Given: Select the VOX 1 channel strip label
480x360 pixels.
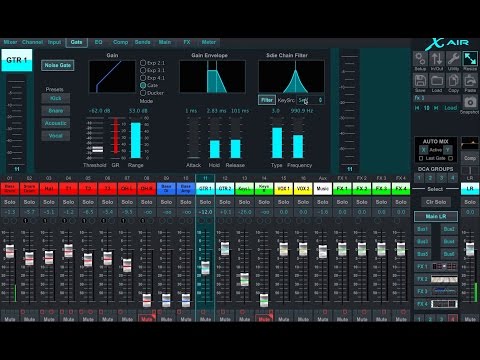Looking at the screenshot, I should click(284, 189).
